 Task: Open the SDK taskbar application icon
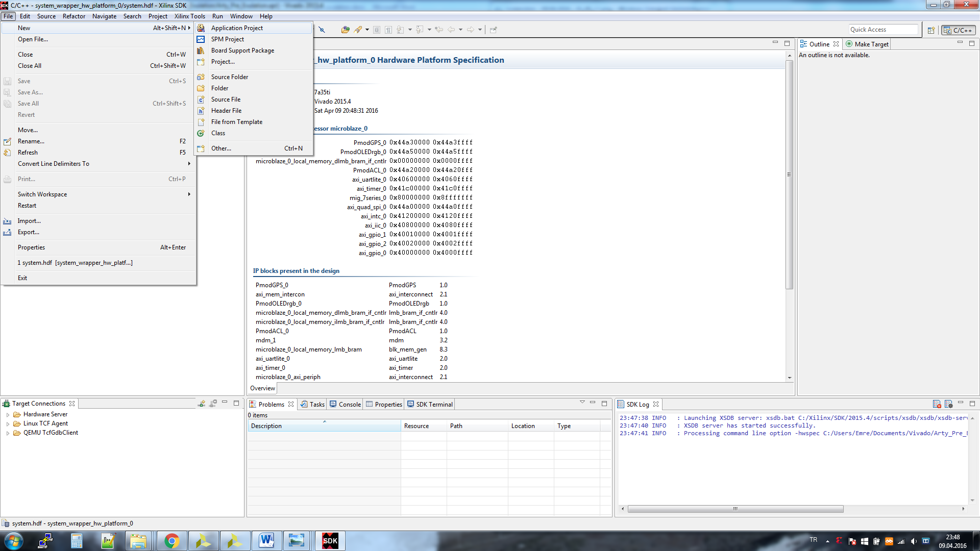point(330,541)
